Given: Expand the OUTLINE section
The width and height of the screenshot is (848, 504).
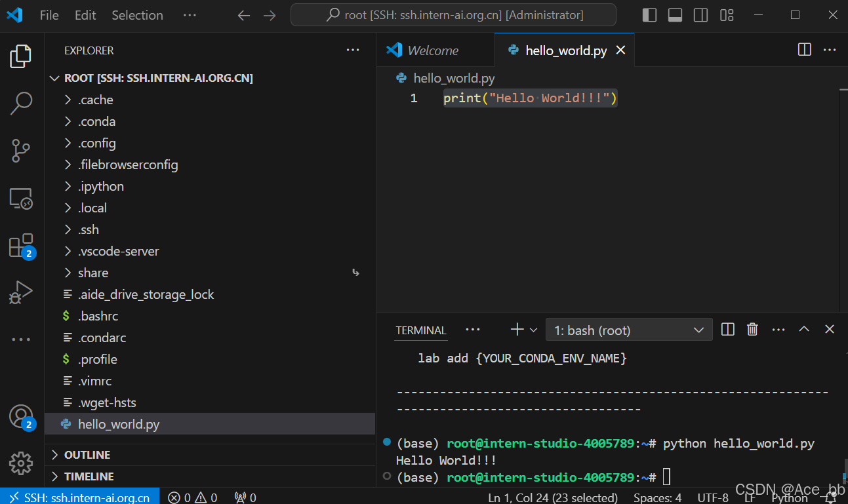Looking at the screenshot, I should click(210, 455).
